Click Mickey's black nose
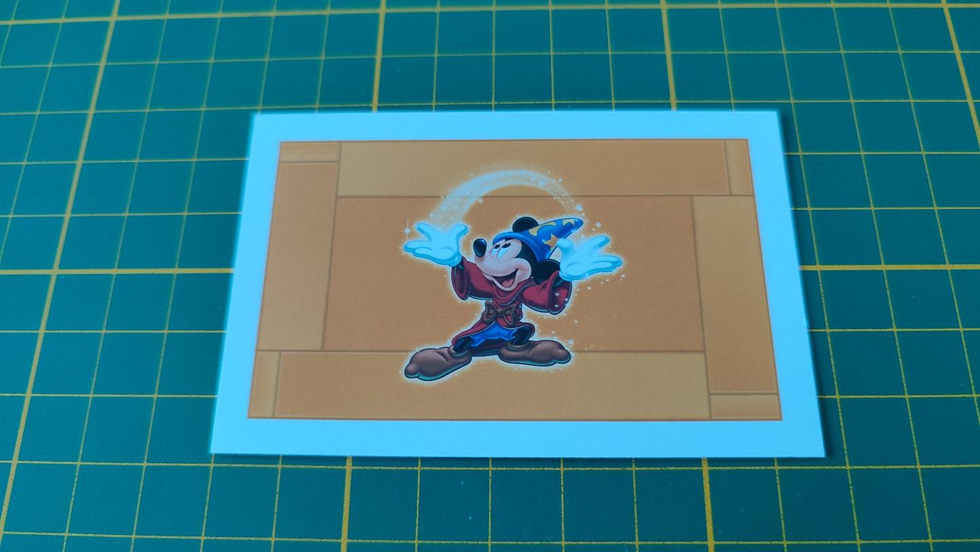980x552 pixels. (479, 246)
